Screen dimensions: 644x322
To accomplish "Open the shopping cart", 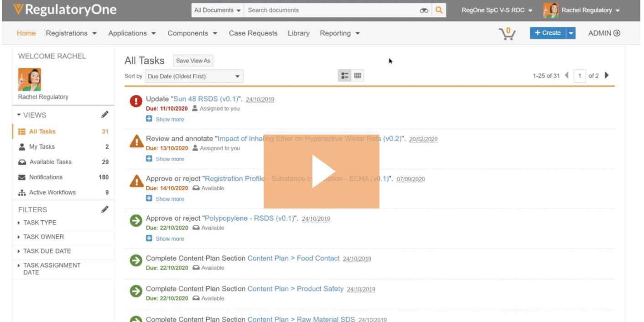I will pos(508,32).
